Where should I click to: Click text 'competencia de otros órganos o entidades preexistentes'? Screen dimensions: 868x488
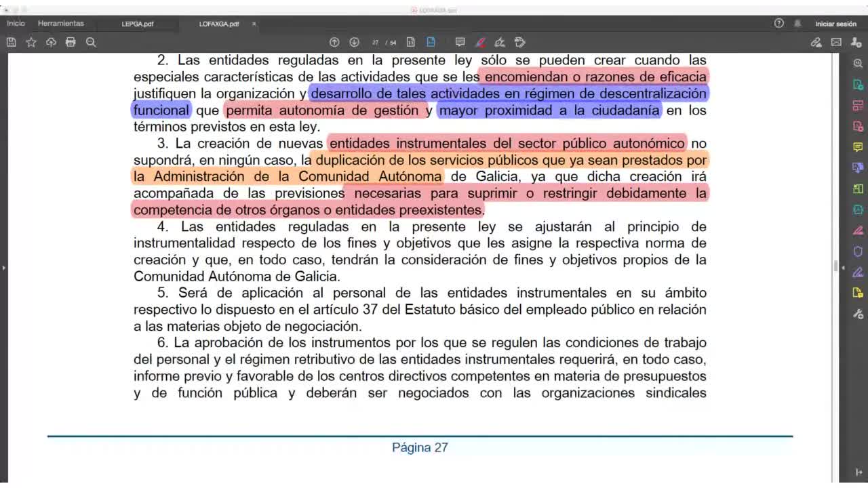point(308,209)
